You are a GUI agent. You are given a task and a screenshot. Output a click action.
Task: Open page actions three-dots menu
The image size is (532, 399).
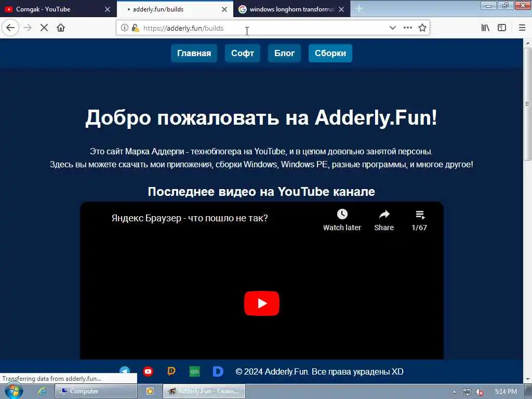point(407,28)
